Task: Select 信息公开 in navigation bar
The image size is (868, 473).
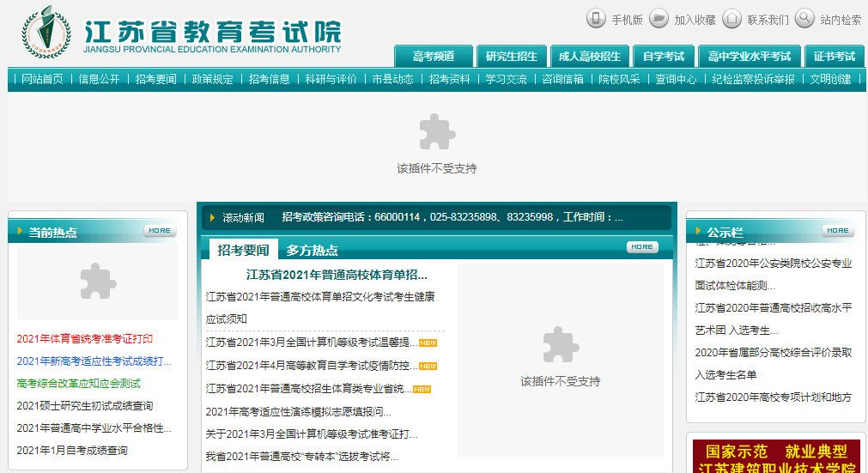Action: coord(99,79)
